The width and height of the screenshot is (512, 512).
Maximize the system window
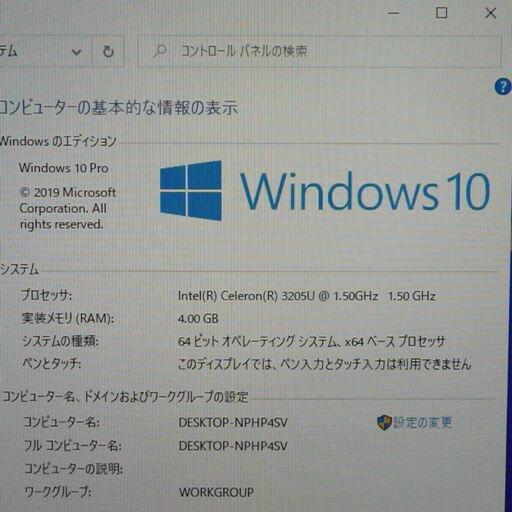(442, 13)
